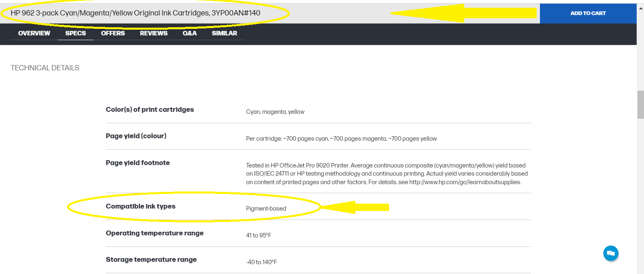Click the vertical scrollbar thumb
Screen dimensions: 644x274
point(640,104)
